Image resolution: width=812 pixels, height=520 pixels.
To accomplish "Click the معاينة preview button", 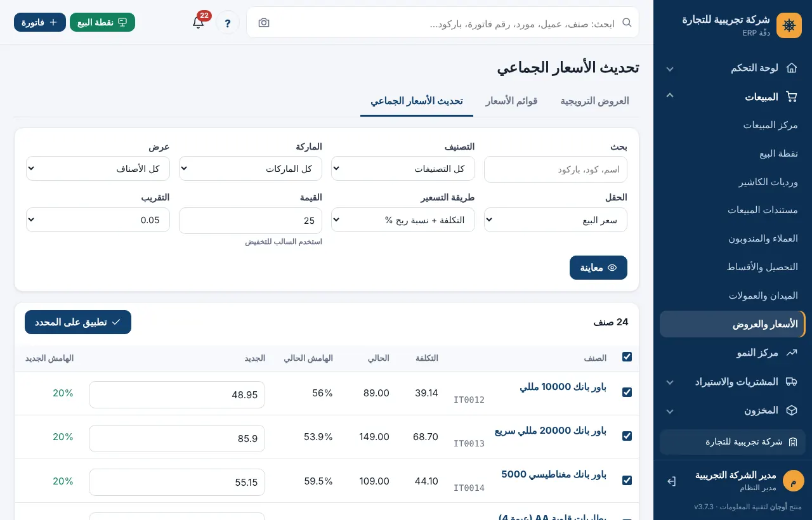I will 598,268.
